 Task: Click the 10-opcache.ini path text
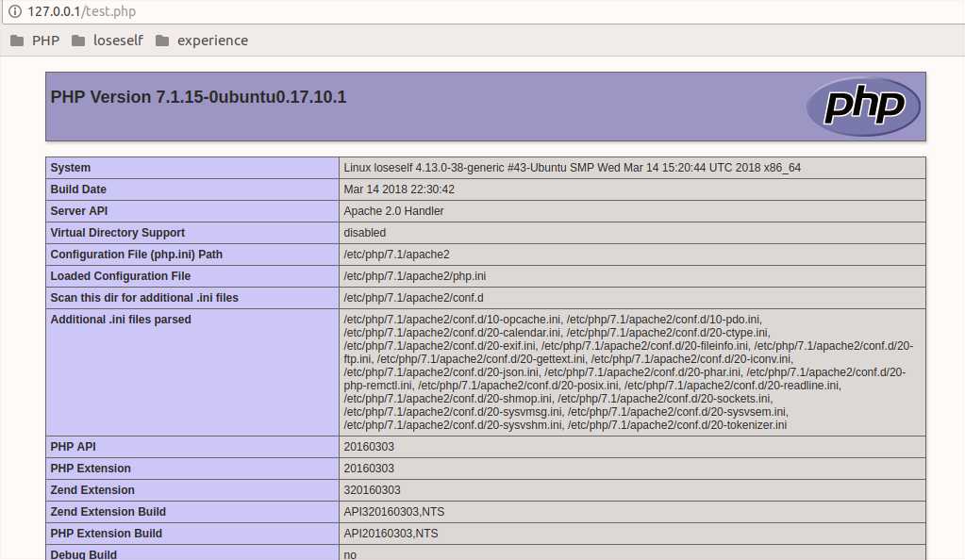[453, 320]
